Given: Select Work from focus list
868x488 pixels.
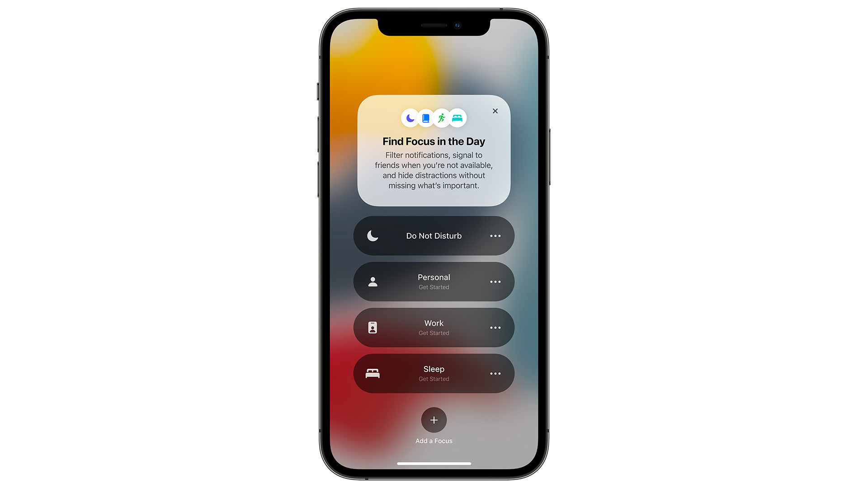Looking at the screenshot, I should 434,328.
